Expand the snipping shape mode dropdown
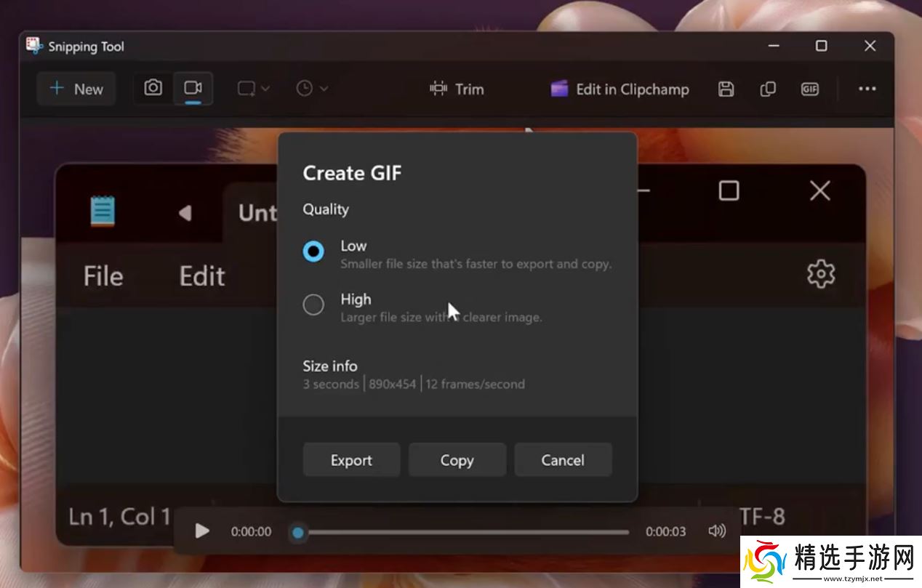Viewport: 922px width, 588px height. click(253, 89)
